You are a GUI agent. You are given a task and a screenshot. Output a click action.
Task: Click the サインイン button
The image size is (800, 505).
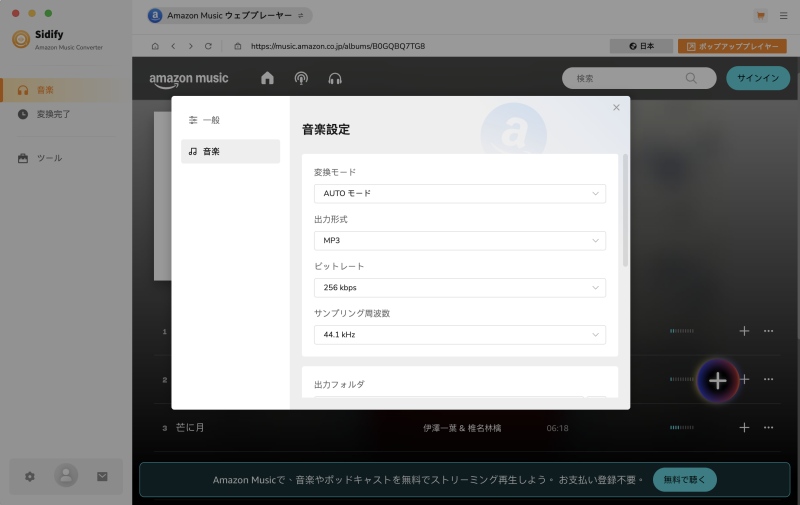pos(758,78)
